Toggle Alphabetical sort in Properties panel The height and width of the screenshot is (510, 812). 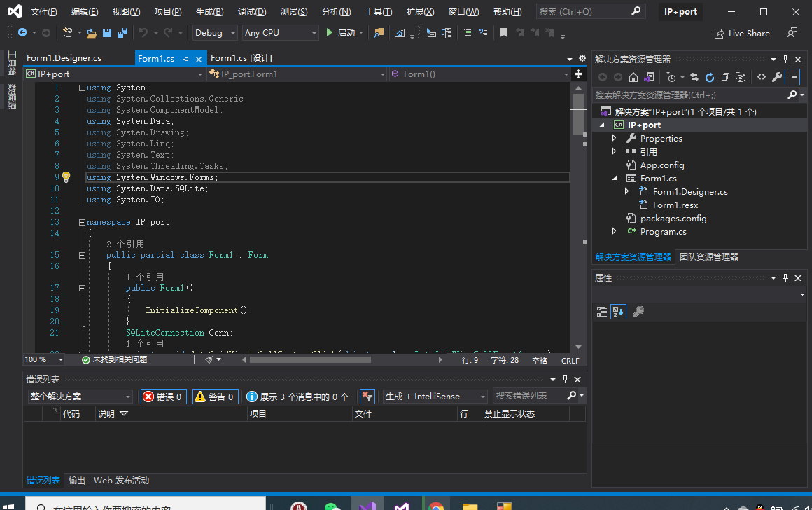(618, 312)
